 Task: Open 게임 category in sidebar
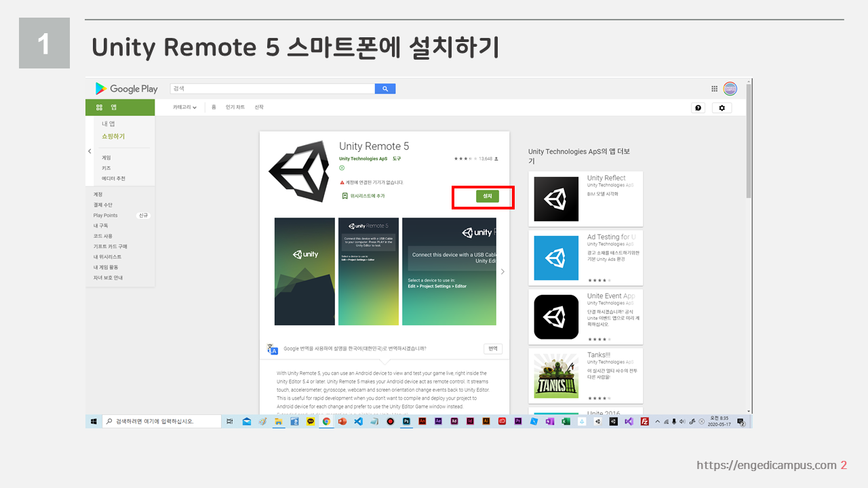tap(106, 157)
